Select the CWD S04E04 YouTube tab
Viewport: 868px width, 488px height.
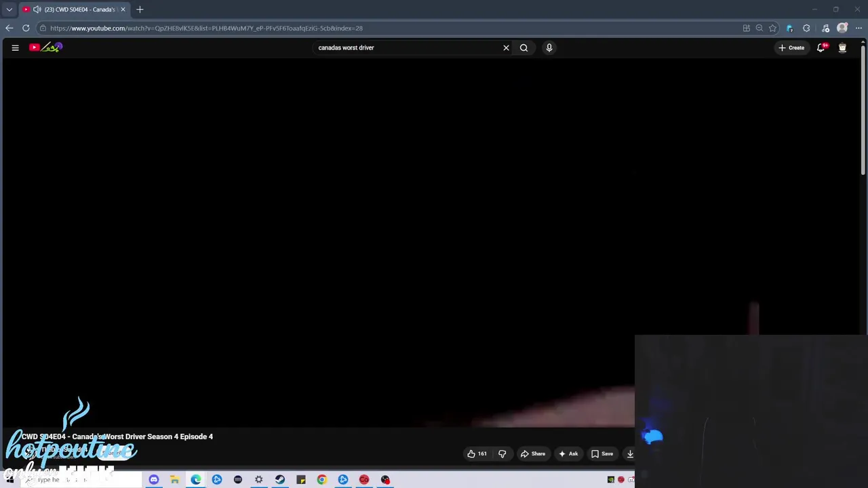pyautogui.click(x=75, y=9)
